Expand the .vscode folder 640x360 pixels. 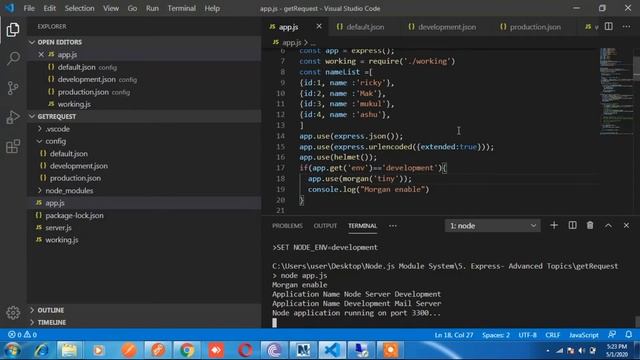tap(40, 129)
